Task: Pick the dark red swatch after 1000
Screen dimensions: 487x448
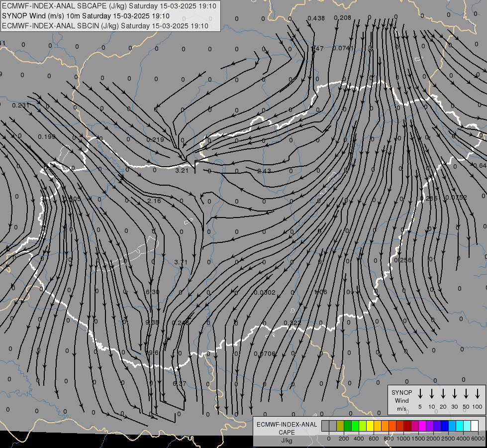Action: point(407,426)
